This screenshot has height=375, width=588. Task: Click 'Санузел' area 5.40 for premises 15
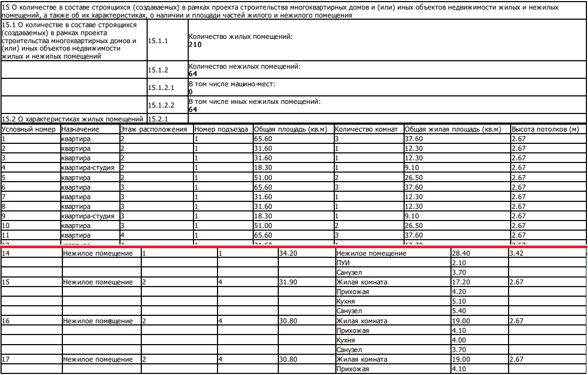pyautogui.click(x=459, y=311)
